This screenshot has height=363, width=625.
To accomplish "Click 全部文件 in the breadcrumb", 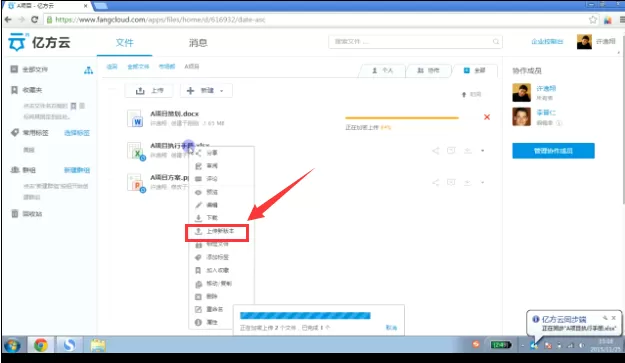I will point(138,67).
